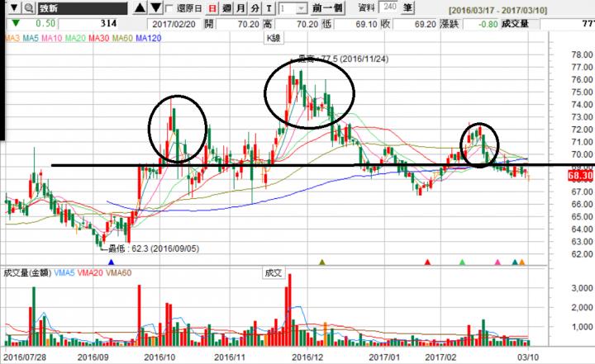Click the low price value 69.10
The image size is (595, 364).
click(x=355, y=24)
